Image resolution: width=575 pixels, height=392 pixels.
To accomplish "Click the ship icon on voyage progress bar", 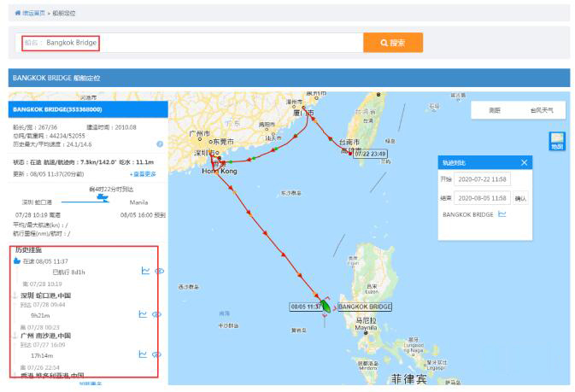I will (103, 197).
